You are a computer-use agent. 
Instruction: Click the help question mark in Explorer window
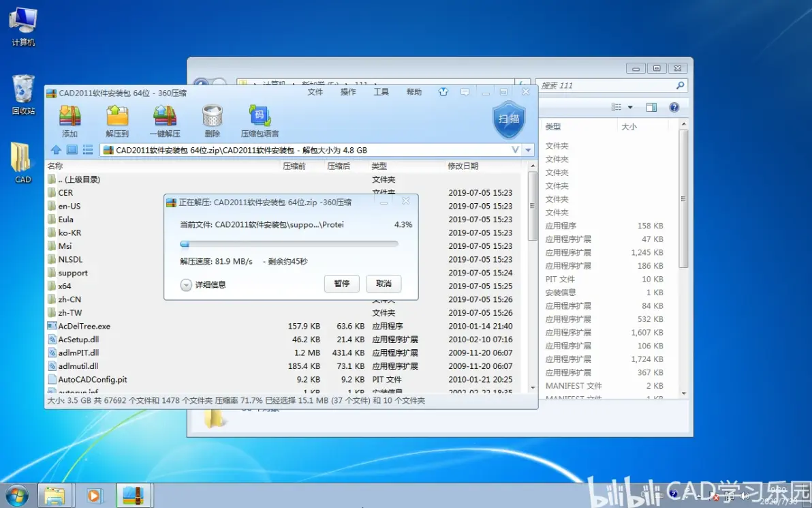pyautogui.click(x=674, y=107)
